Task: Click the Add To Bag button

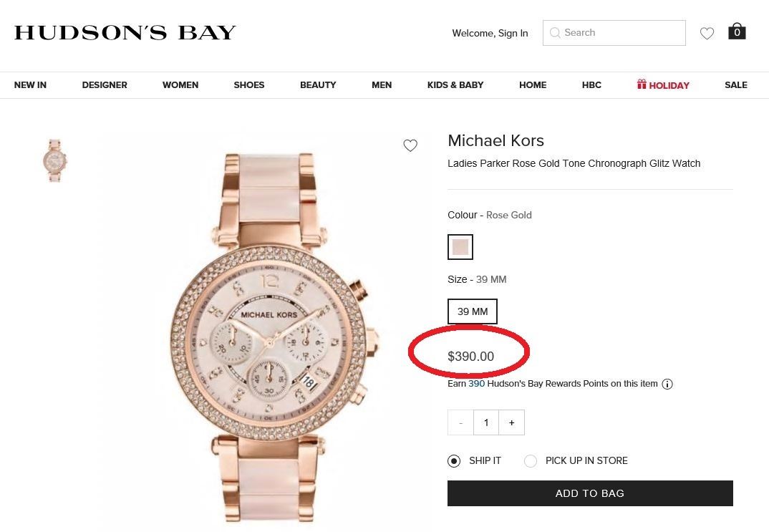Action: 590,493
